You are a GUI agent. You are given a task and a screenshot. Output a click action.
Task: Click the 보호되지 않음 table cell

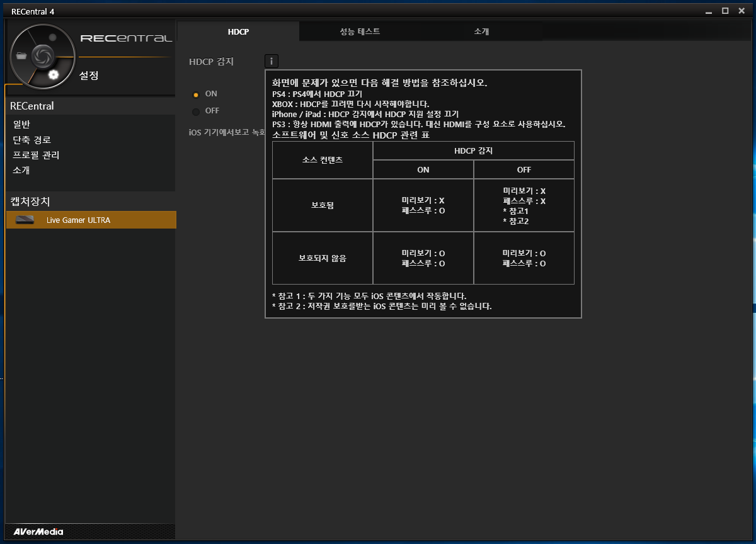[x=323, y=258]
